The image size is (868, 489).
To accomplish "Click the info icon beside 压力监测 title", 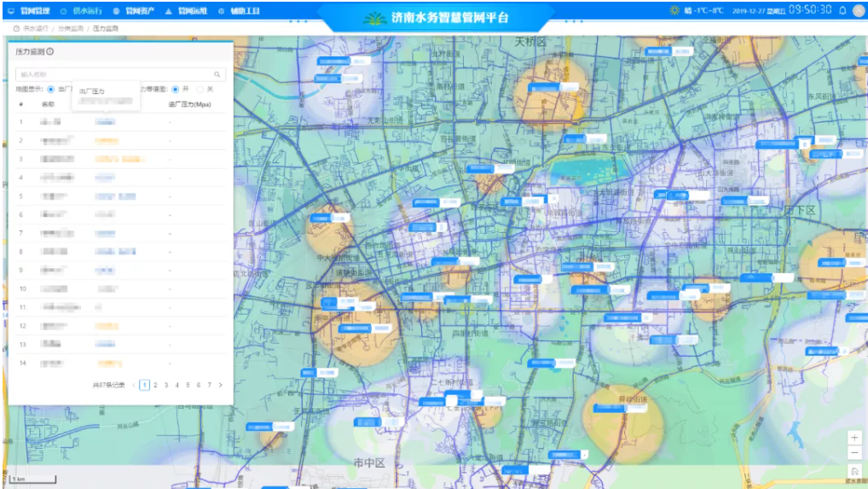I will tap(49, 51).
